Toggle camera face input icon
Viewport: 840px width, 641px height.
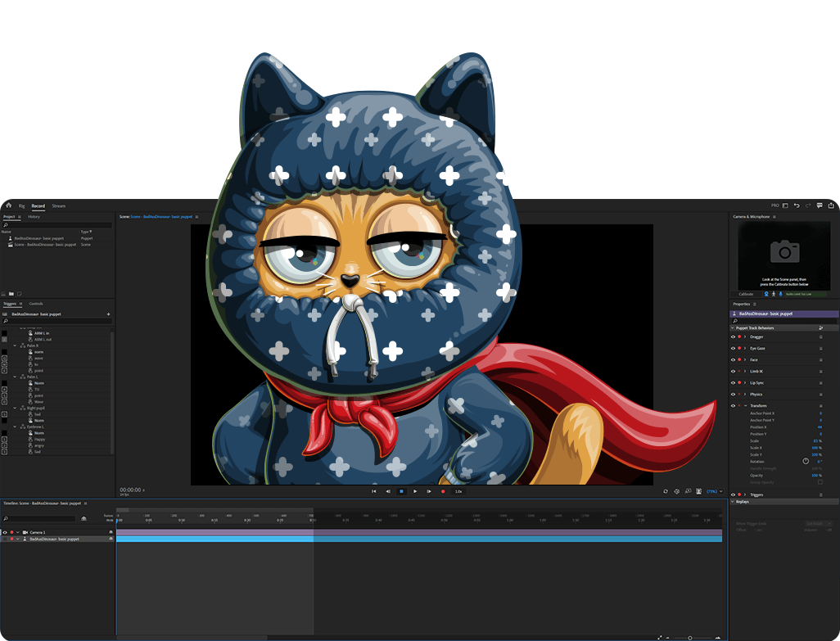(766, 294)
